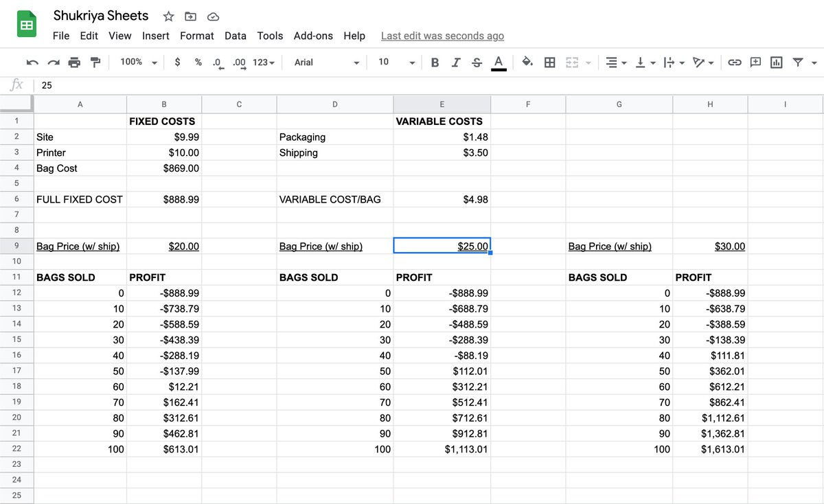Open the Format menu
This screenshot has width=824, height=504.
pos(197,36)
